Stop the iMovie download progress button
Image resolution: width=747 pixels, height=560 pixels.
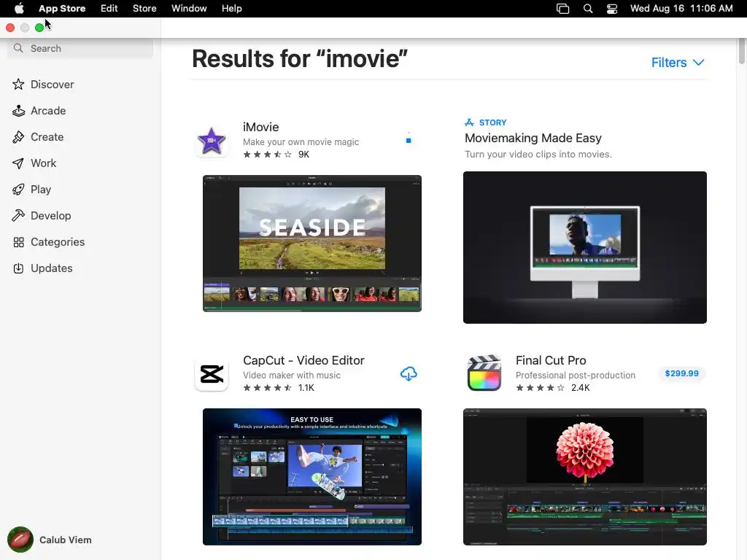click(x=409, y=141)
